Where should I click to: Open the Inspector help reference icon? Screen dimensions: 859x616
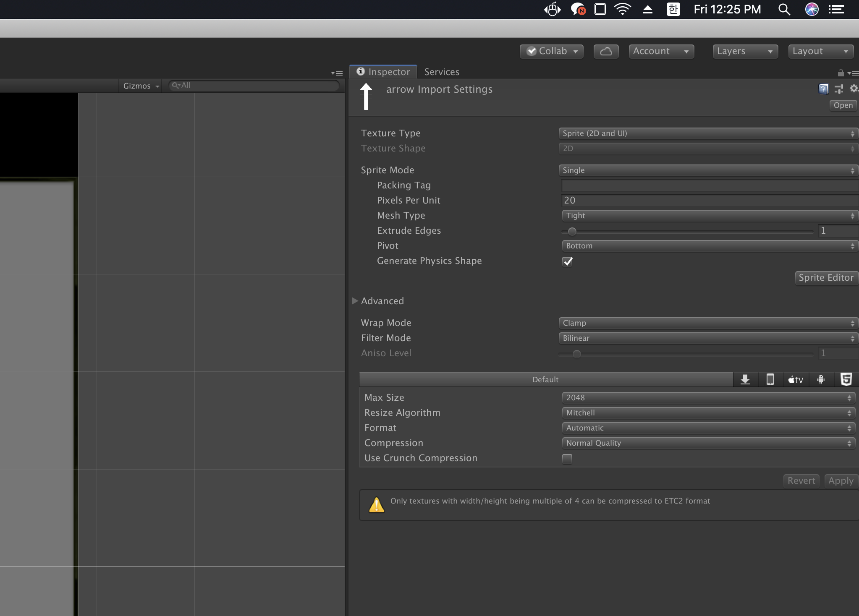click(x=823, y=89)
